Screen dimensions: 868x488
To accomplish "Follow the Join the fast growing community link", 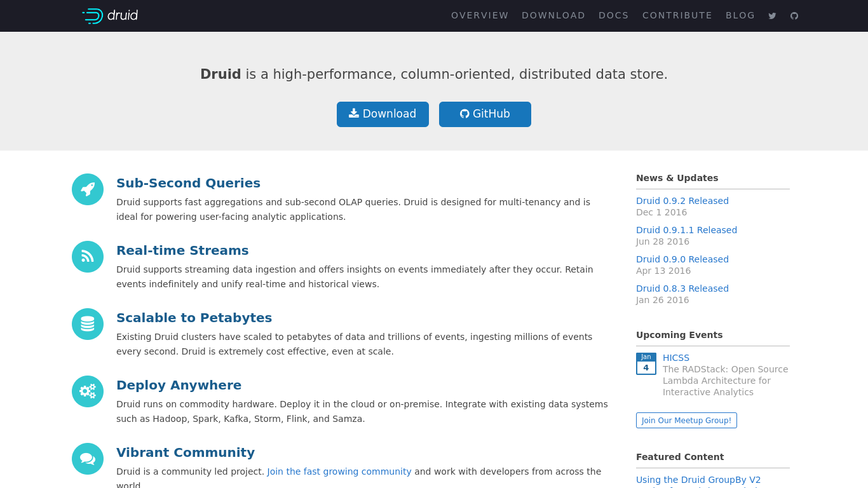I will pyautogui.click(x=339, y=471).
